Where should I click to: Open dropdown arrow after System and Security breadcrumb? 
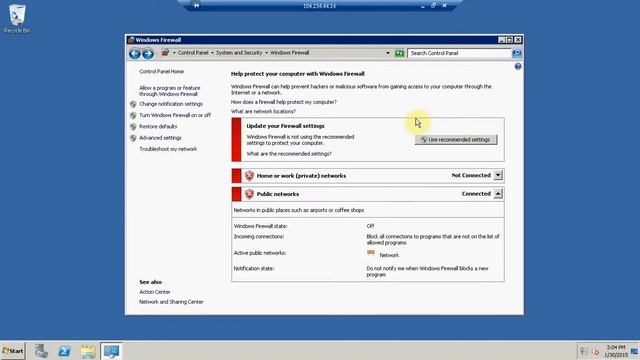click(x=267, y=53)
